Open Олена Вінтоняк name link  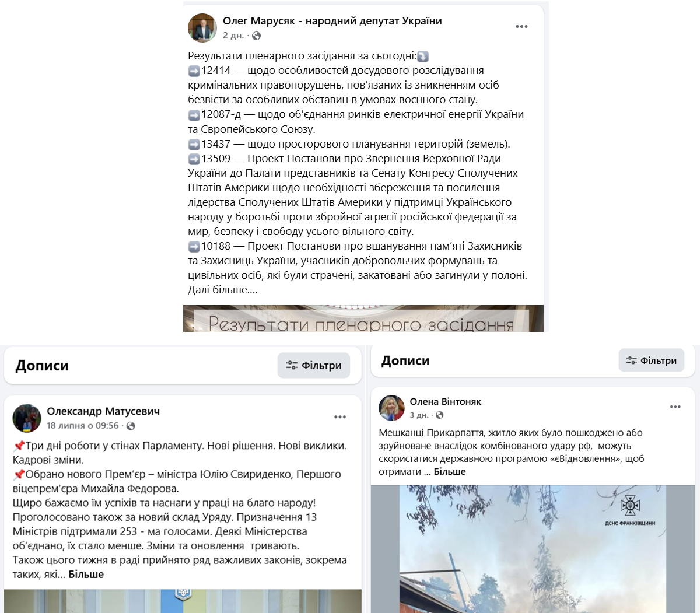tap(446, 401)
